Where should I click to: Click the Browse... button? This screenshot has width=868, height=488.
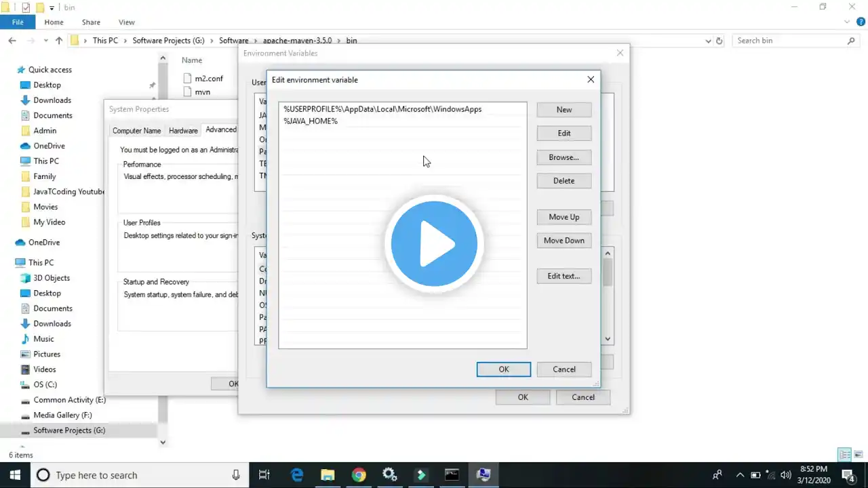[x=564, y=157]
